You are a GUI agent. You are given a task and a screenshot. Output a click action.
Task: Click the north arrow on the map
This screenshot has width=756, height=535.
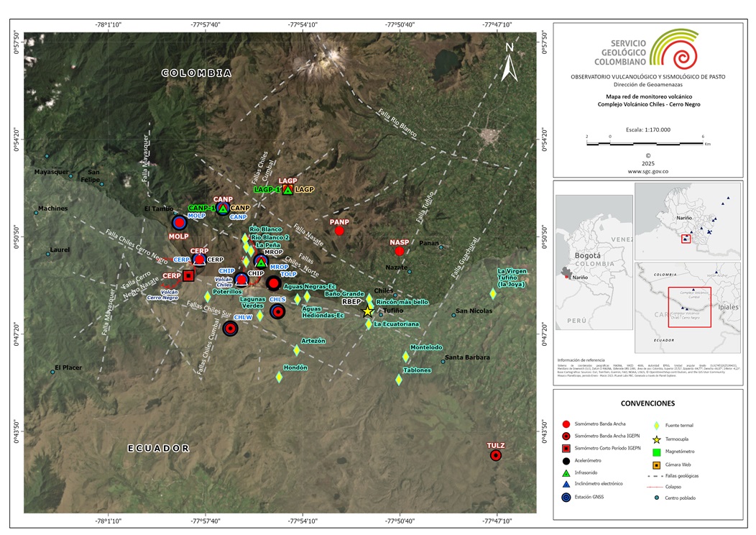pos(509,63)
